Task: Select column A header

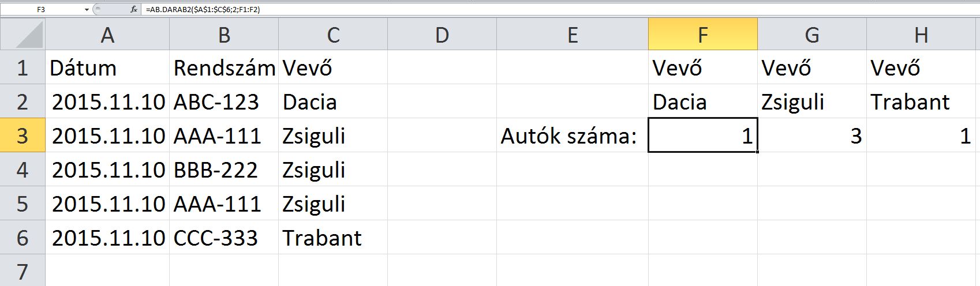Action: [107, 35]
